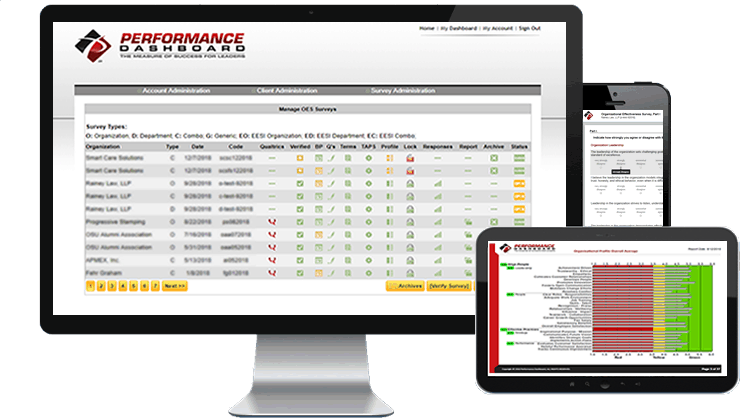This screenshot has width=740, height=418.
Task: Open Terms icon for Progressive Stamping row
Action: [x=348, y=222]
